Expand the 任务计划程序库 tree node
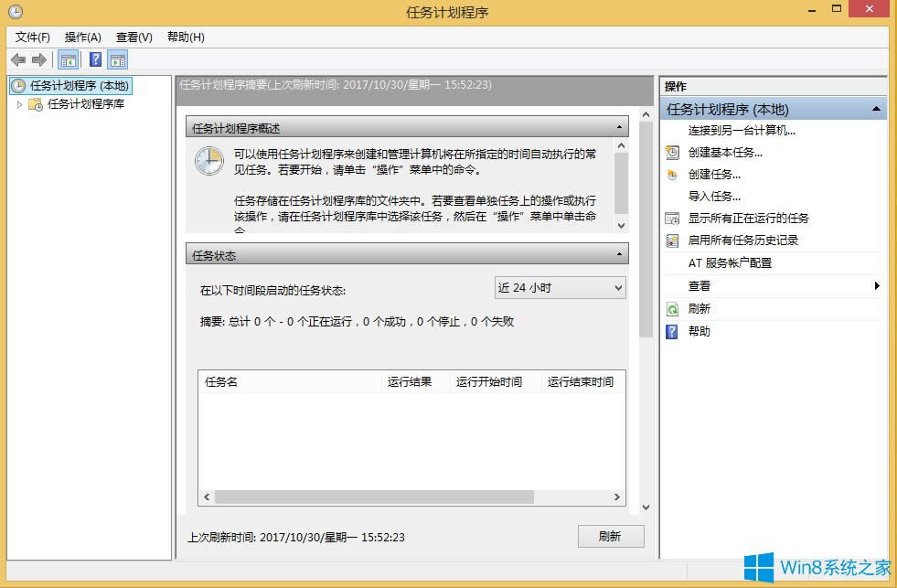 click(20, 104)
